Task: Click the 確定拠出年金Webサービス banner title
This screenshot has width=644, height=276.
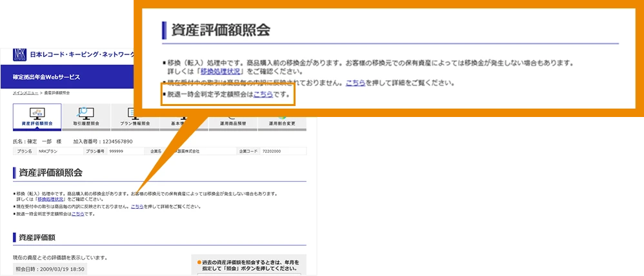Action: click(46, 77)
